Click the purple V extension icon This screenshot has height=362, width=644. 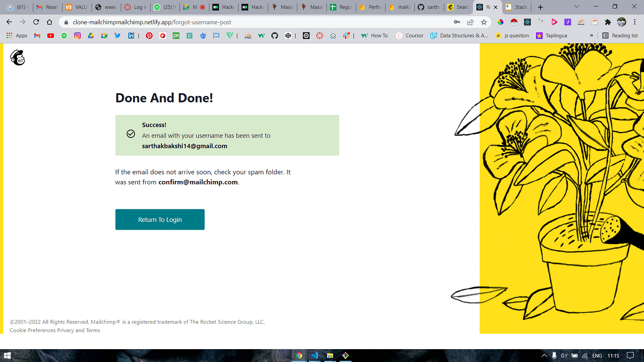coord(568,22)
